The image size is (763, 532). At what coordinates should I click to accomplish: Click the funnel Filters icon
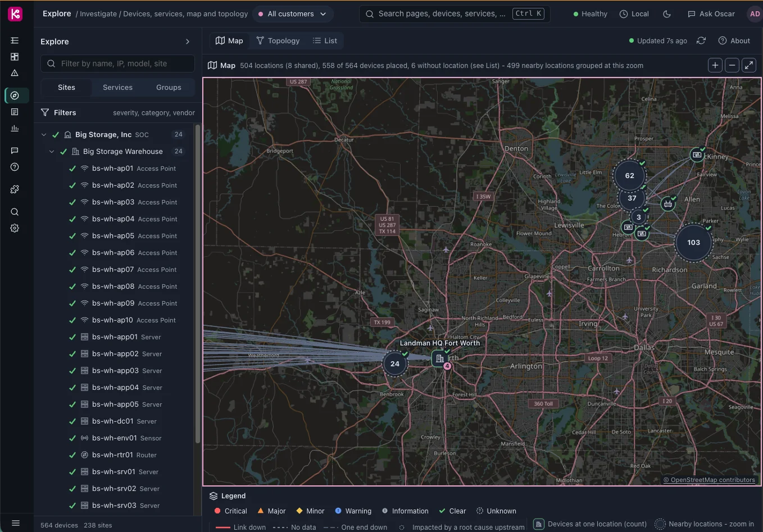[45, 112]
